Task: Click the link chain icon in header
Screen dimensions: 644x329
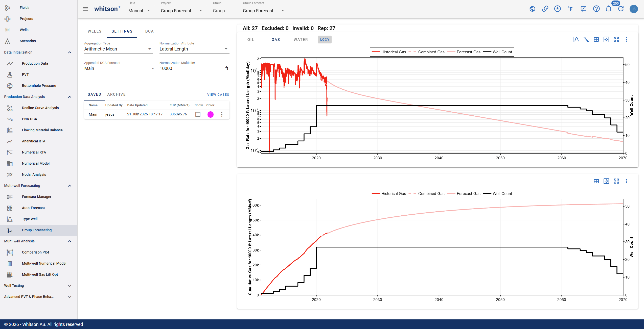Action: [x=545, y=9]
